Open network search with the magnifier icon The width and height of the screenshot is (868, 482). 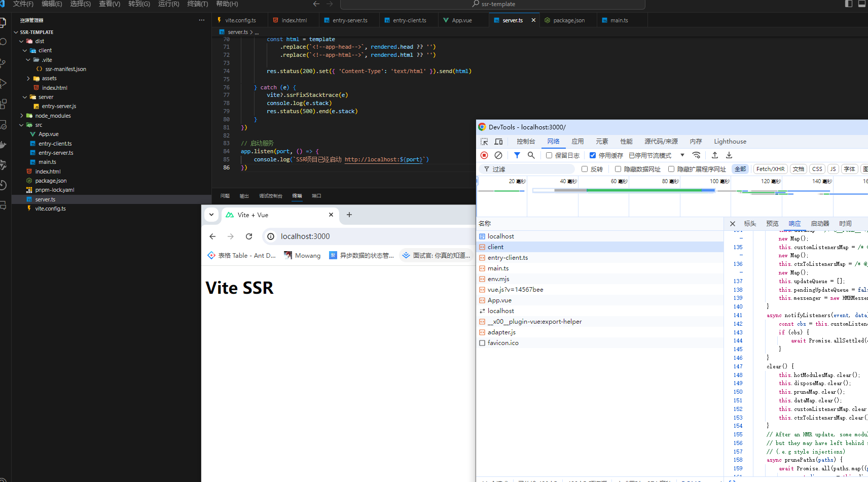[x=531, y=155]
